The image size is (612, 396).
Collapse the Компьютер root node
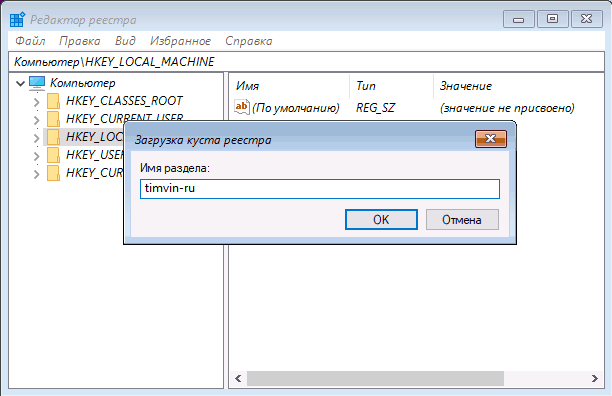[20, 83]
